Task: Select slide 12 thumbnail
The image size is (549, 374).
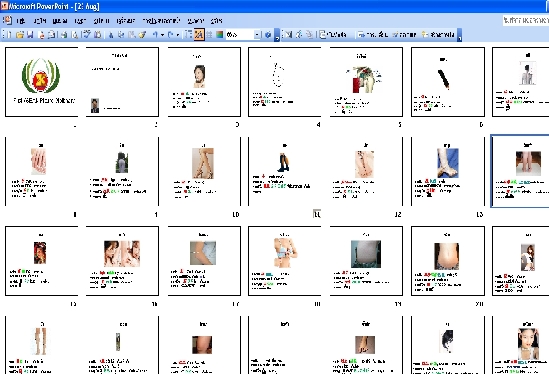Action: click(366, 171)
